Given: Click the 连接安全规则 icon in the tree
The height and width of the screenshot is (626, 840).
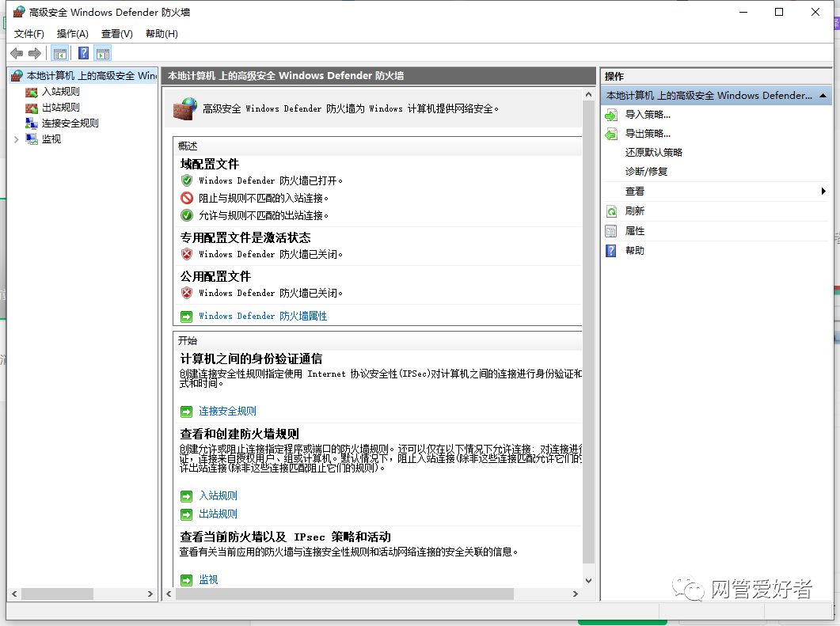Looking at the screenshot, I should [x=32, y=123].
